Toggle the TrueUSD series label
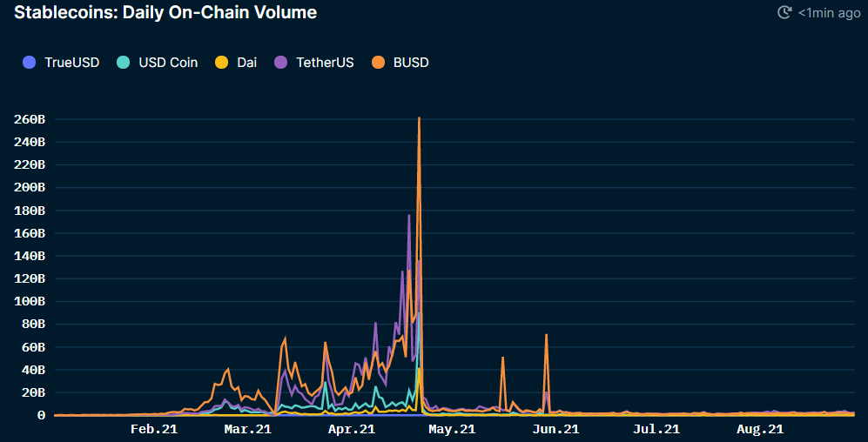868x442 pixels. click(x=72, y=63)
